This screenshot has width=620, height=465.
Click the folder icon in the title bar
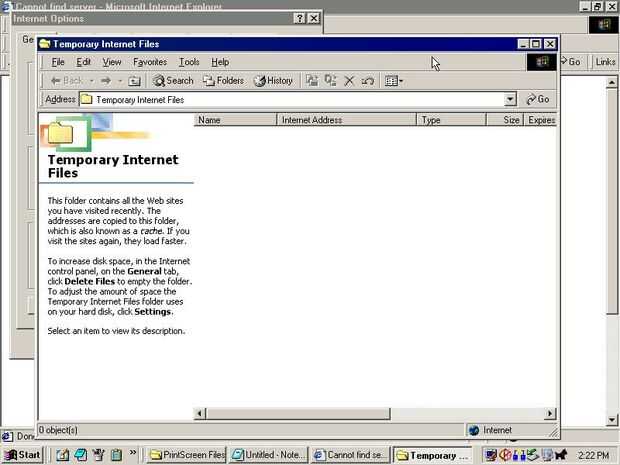click(45, 43)
